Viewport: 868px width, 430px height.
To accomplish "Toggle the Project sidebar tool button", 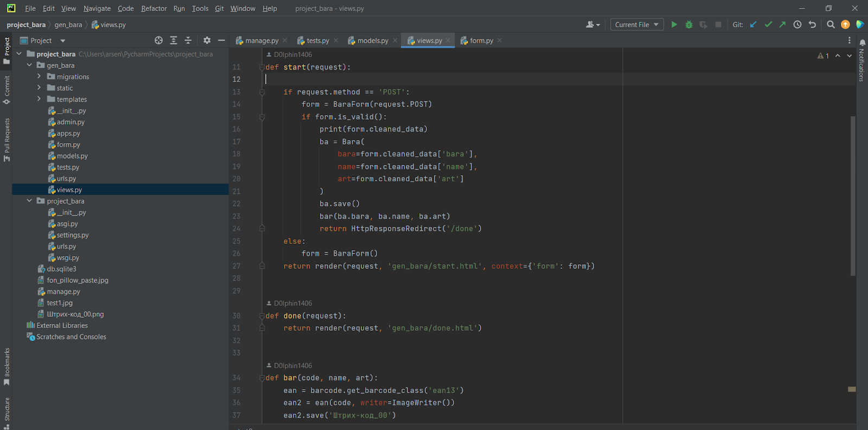I will [x=7, y=50].
